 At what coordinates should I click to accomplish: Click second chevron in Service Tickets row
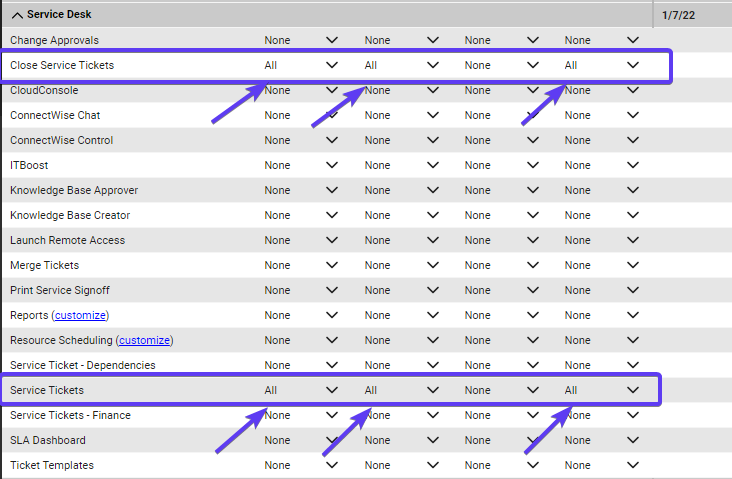432,390
